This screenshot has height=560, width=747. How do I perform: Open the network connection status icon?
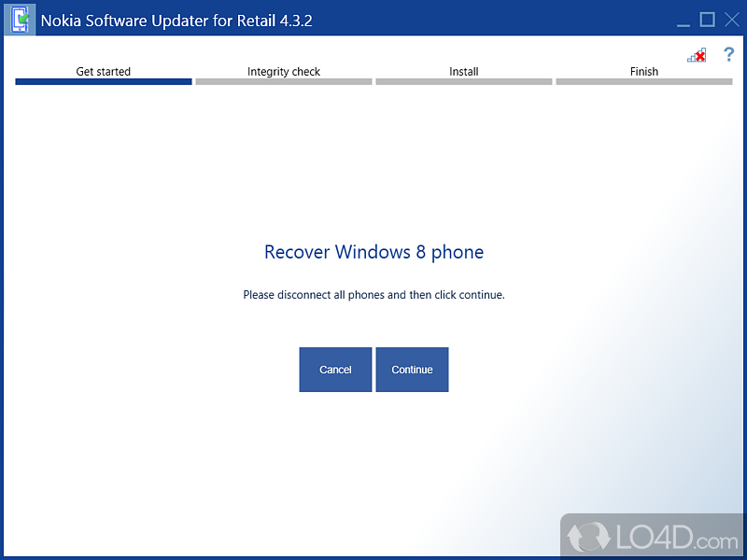point(697,55)
